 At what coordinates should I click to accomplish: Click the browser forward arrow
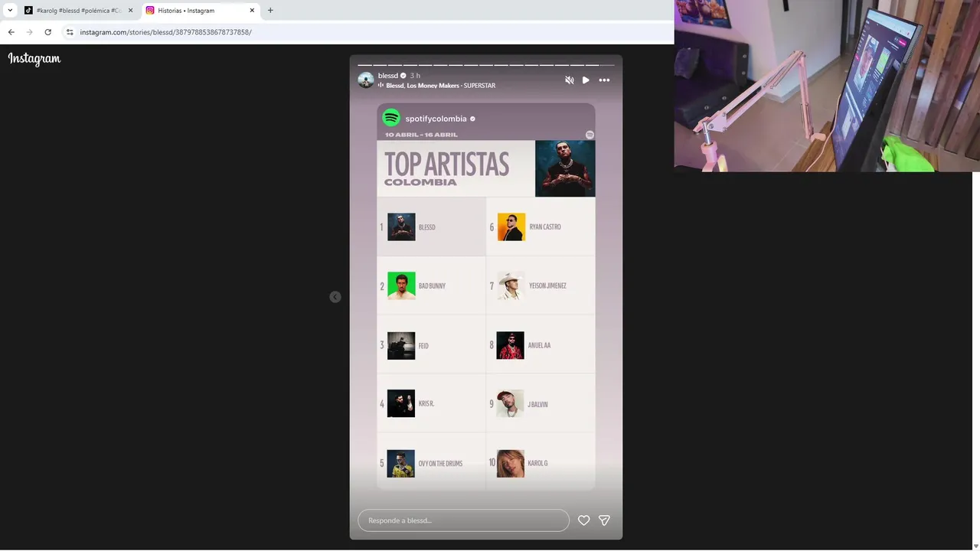[30, 32]
